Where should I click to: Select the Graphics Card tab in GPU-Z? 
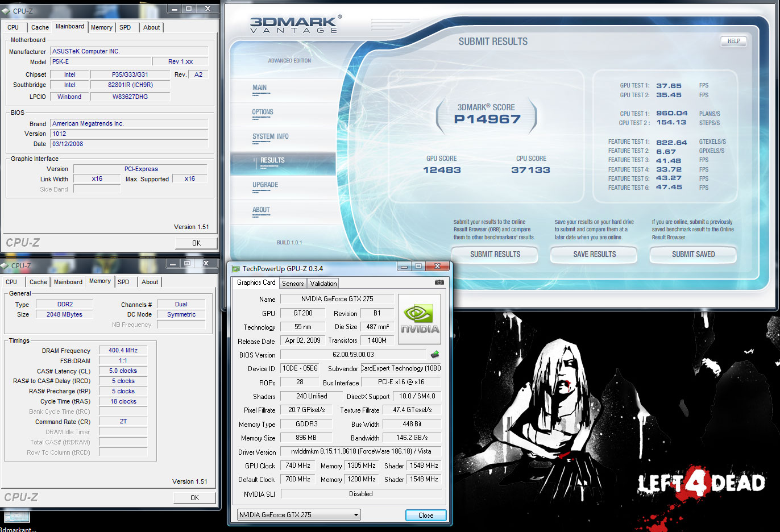pos(256,282)
